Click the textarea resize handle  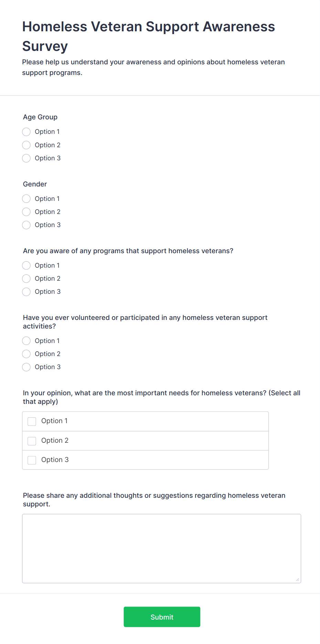point(298,580)
